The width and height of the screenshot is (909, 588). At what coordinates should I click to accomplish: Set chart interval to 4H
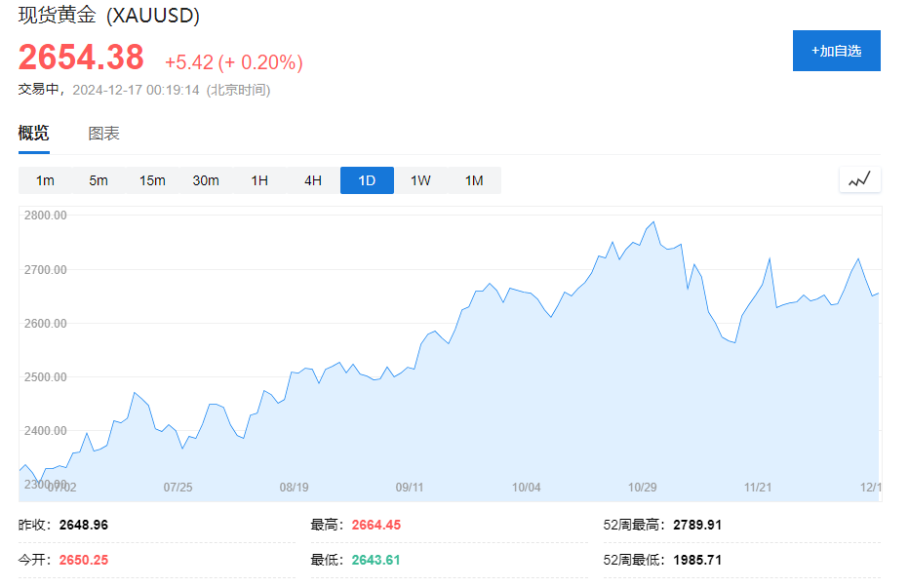313,180
